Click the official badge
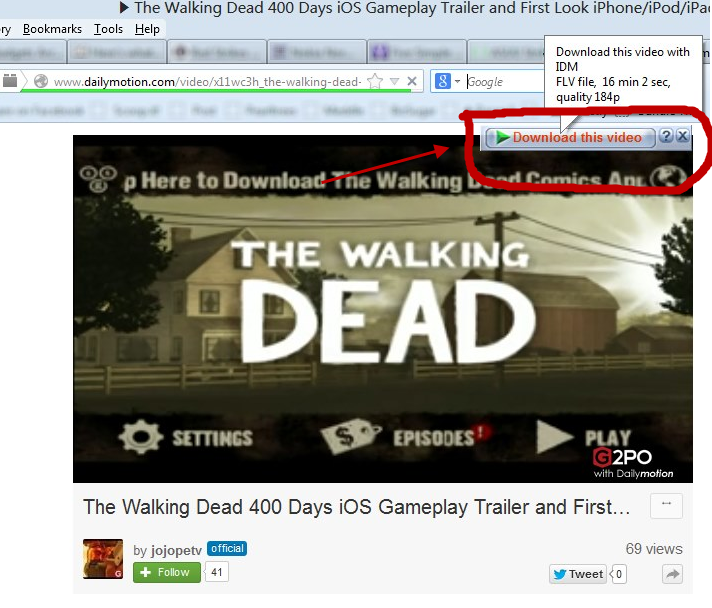Image resolution: width=712 pixels, height=608 pixels. pyautogui.click(x=227, y=549)
